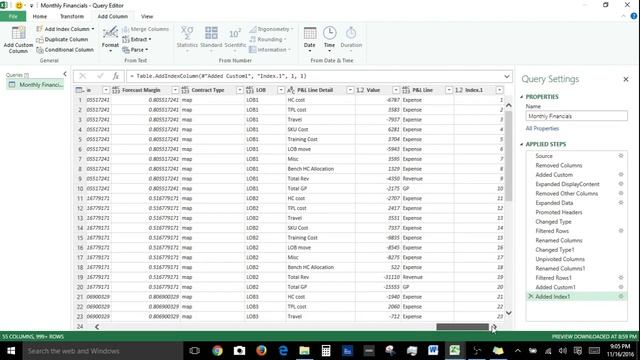
Task: Expand the formula bar chevron
Action: 507,76
